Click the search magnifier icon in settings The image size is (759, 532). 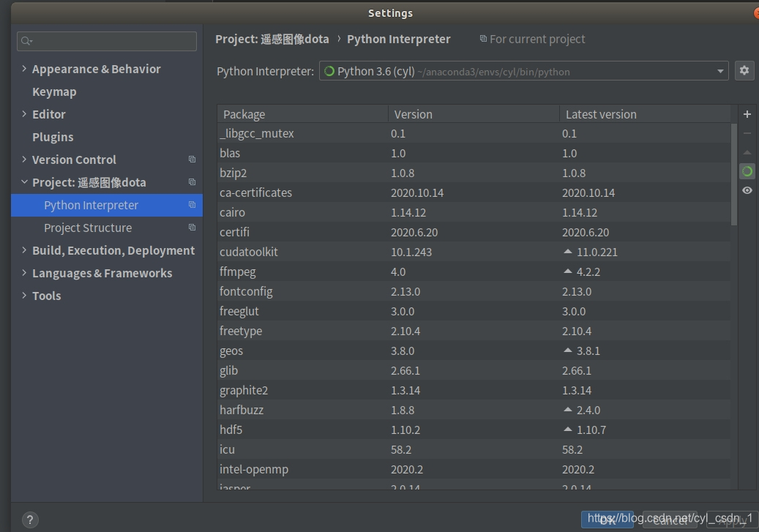pos(26,41)
